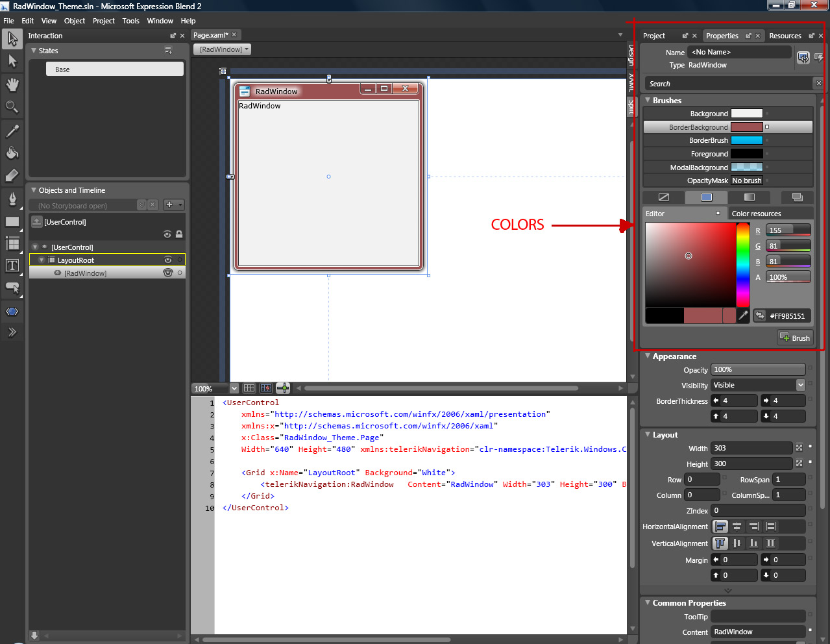Open the Asset Library double-chevron

(x=12, y=332)
